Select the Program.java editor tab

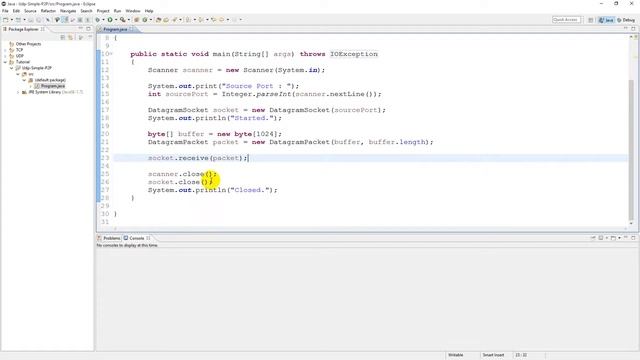tap(115, 29)
